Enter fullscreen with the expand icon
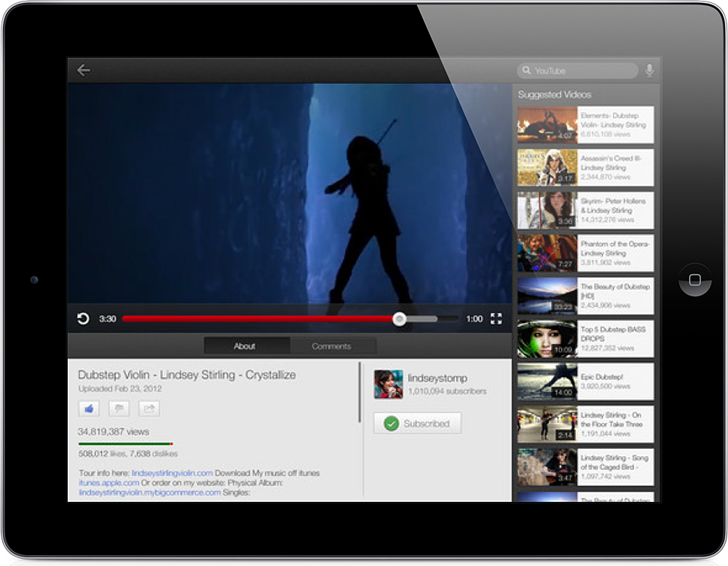Screen dimensions: 728x566 [x=496, y=319]
